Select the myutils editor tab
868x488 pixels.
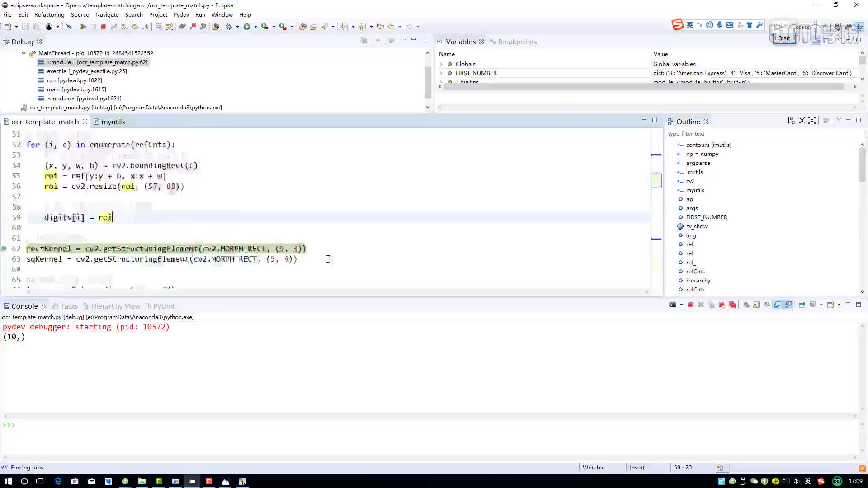(113, 122)
